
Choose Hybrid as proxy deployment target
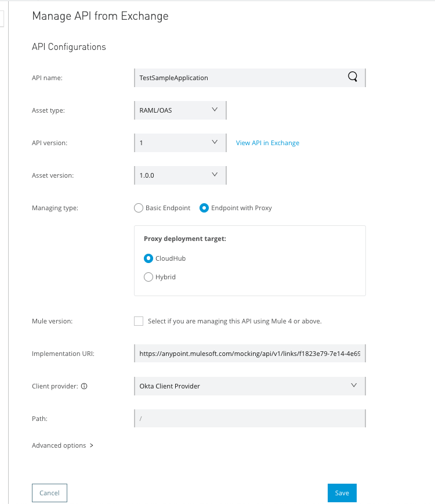pos(148,277)
